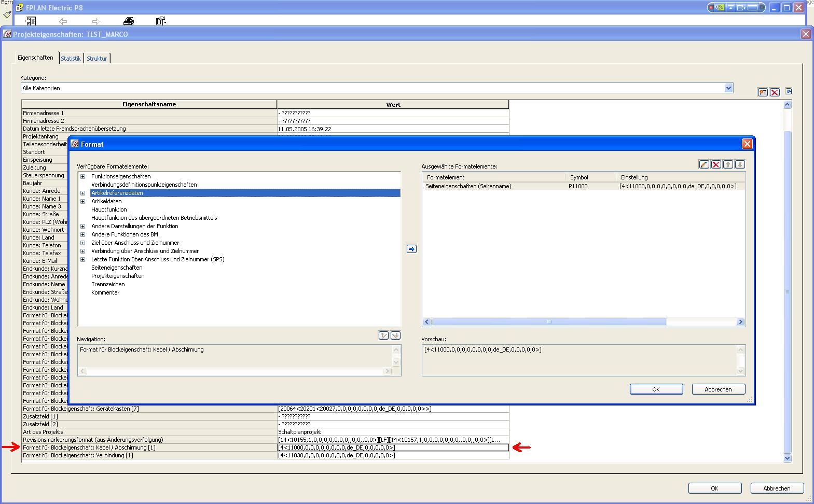Click the edit pencil icon for format elements
This screenshot has width=814, height=504.
click(x=704, y=164)
